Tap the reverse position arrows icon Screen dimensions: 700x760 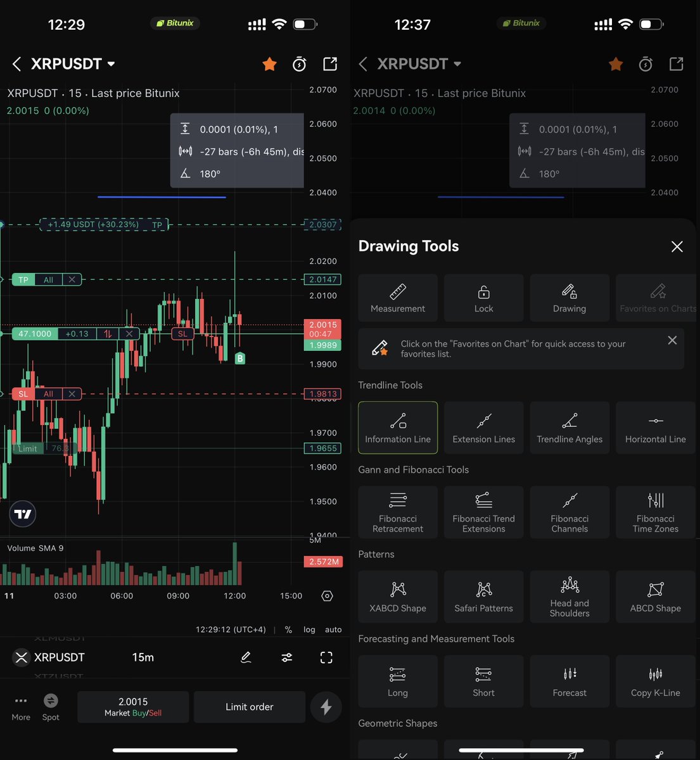point(108,334)
